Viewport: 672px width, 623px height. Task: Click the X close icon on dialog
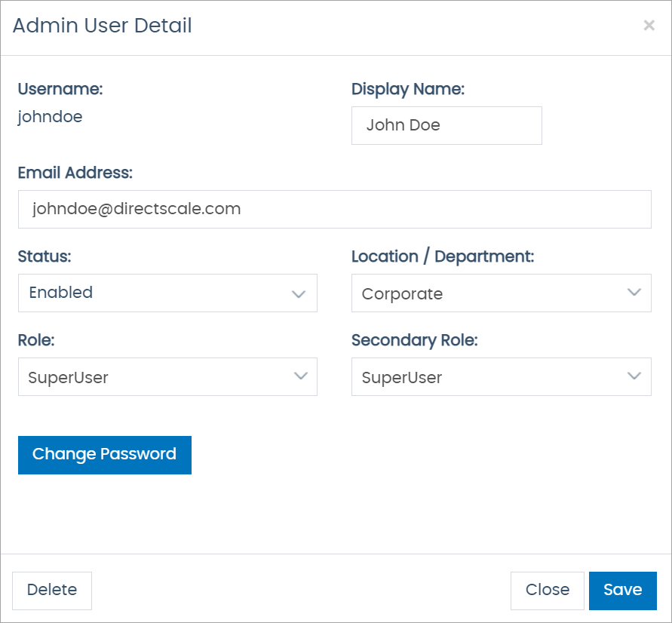pos(649,25)
